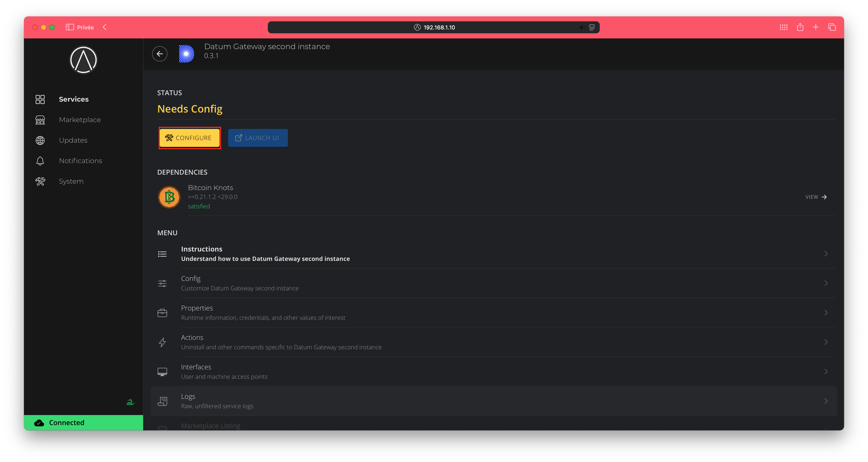Show Safari tab overview
The width and height of the screenshot is (868, 462).
(832, 27)
